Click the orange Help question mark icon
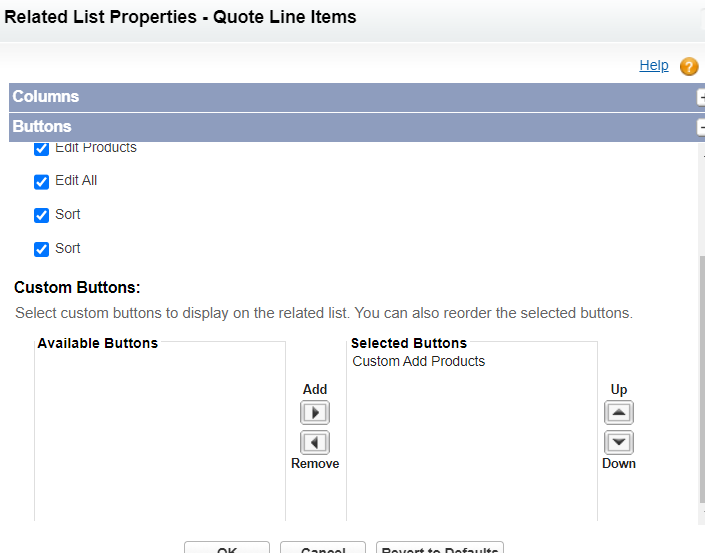Viewport: 705px width, 553px height. pyautogui.click(x=689, y=67)
